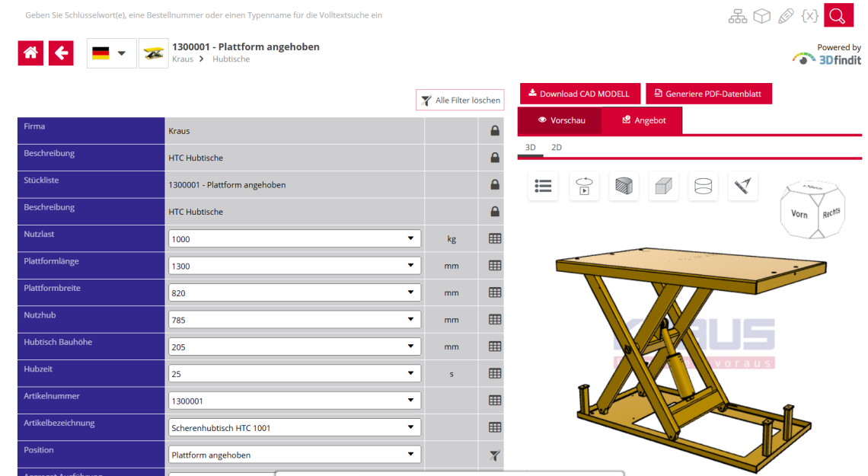868x476 pixels.
Task: Click Rechts face on view cube
Action: pyautogui.click(x=831, y=213)
